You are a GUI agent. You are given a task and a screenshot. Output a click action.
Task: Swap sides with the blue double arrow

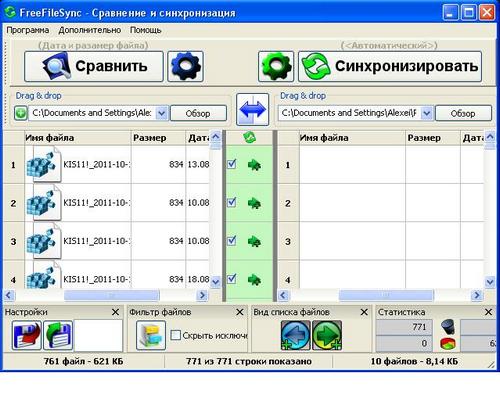point(253,110)
